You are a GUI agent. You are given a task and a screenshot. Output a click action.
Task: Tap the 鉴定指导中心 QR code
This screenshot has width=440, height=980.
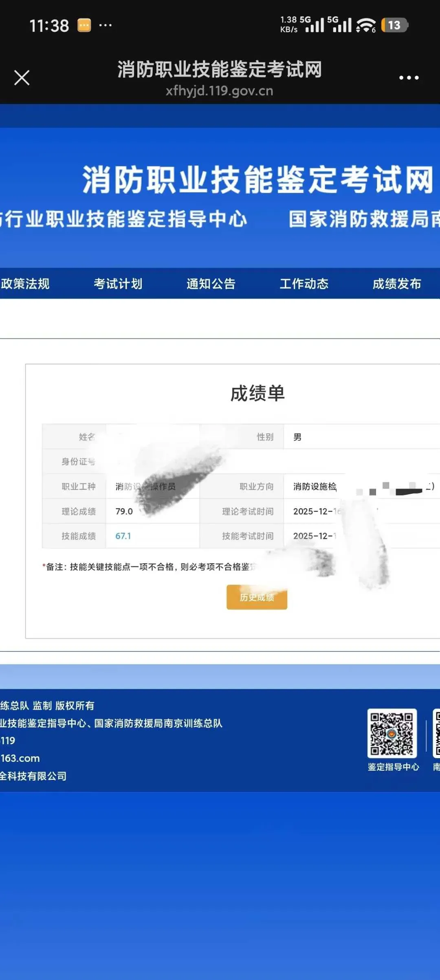392,733
